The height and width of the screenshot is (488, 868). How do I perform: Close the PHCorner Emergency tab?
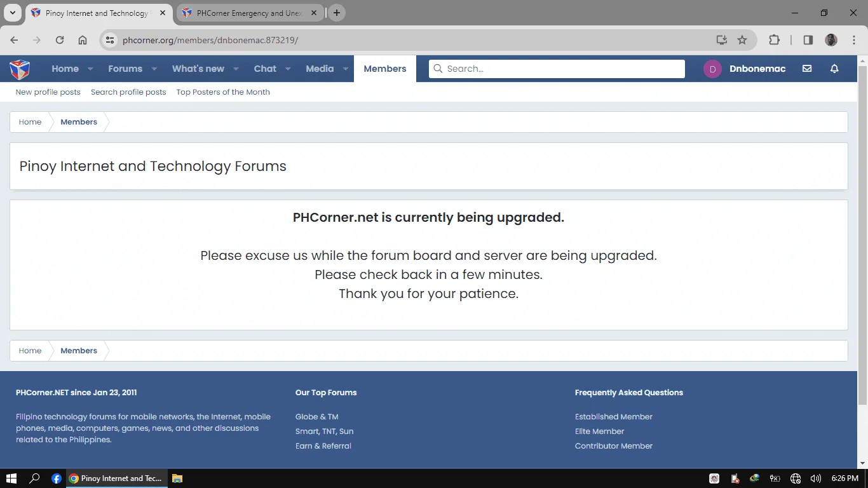314,13
